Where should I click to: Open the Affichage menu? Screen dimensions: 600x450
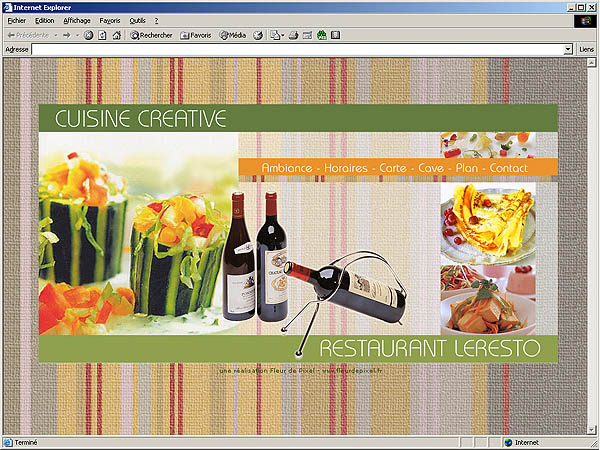(77, 21)
